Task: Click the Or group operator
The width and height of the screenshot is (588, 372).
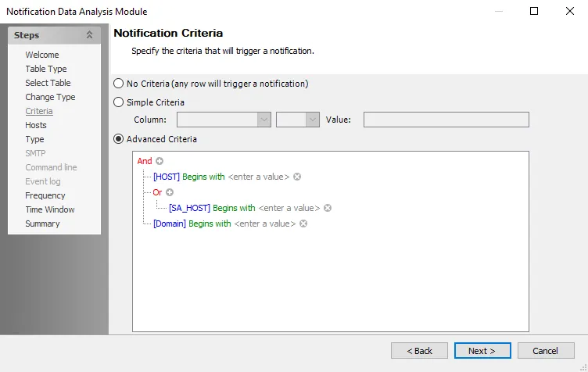Action: point(157,192)
